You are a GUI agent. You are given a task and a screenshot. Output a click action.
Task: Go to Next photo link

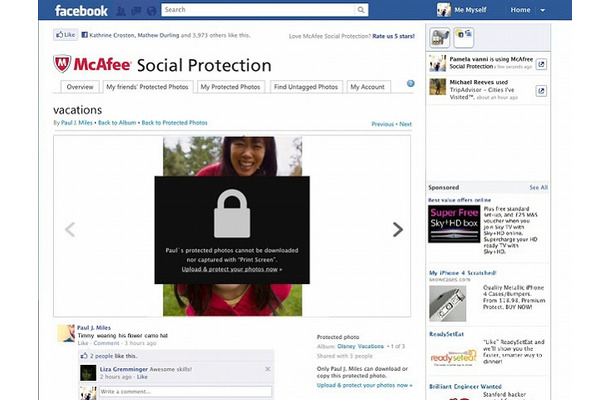pyautogui.click(x=405, y=124)
